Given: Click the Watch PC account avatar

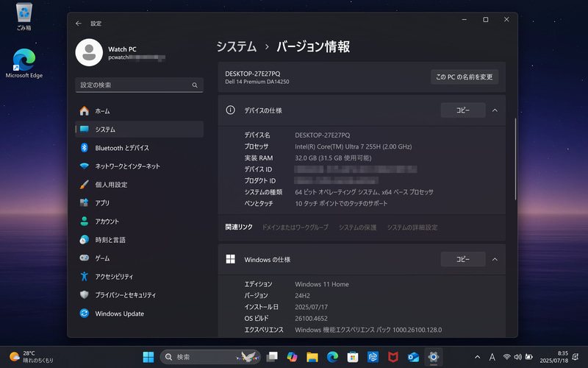Looking at the screenshot, I should click(x=89, y=52).
